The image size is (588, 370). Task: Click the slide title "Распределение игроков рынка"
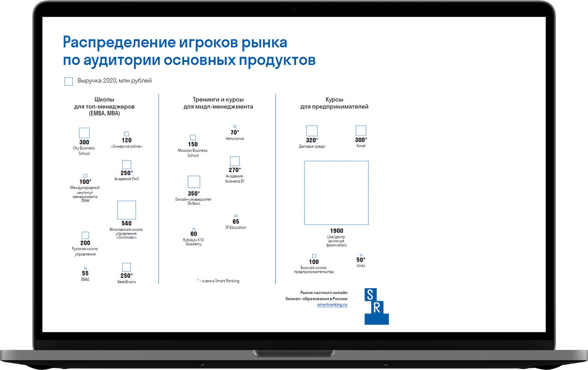(x=175, y=42)
